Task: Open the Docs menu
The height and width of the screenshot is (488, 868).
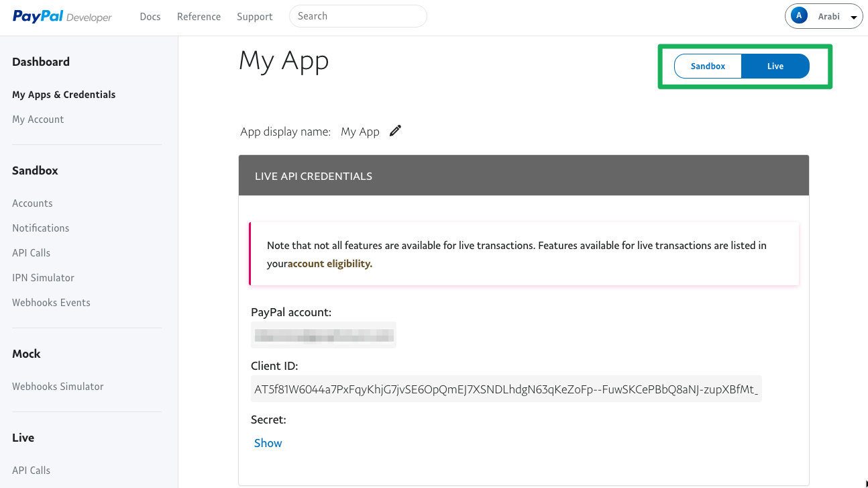Action: 150,17
